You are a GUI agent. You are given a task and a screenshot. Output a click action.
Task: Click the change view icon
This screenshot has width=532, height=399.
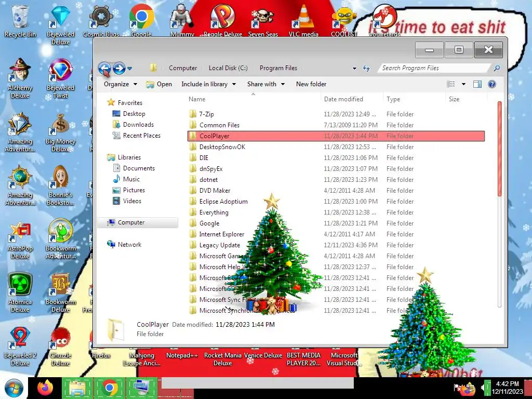point(450,84)
